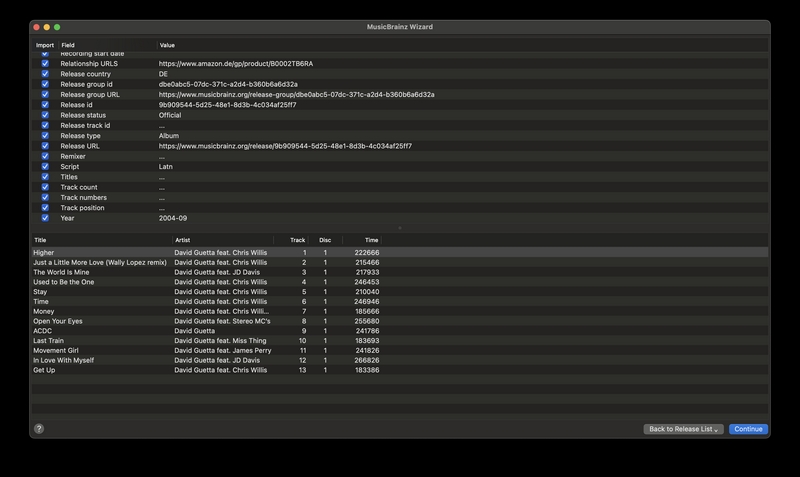The height and width of the screenshot is (477, 800).
Task: Uncheck the Script field checkbox
Action: coord(45,166)
